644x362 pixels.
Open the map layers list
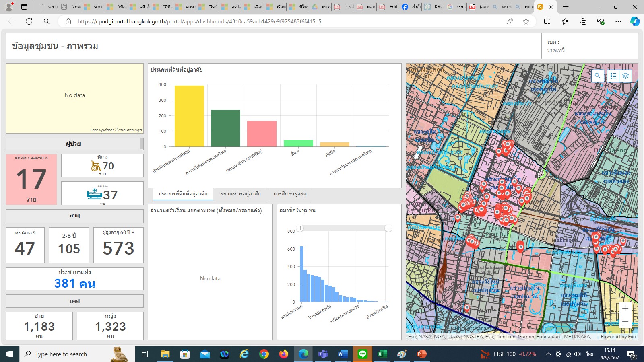[x=625, y=76]
